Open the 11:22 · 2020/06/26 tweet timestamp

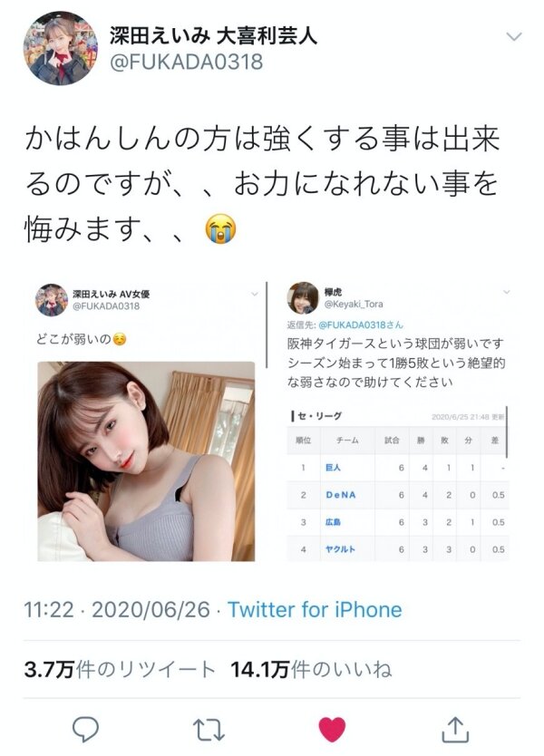pos(117,609)
